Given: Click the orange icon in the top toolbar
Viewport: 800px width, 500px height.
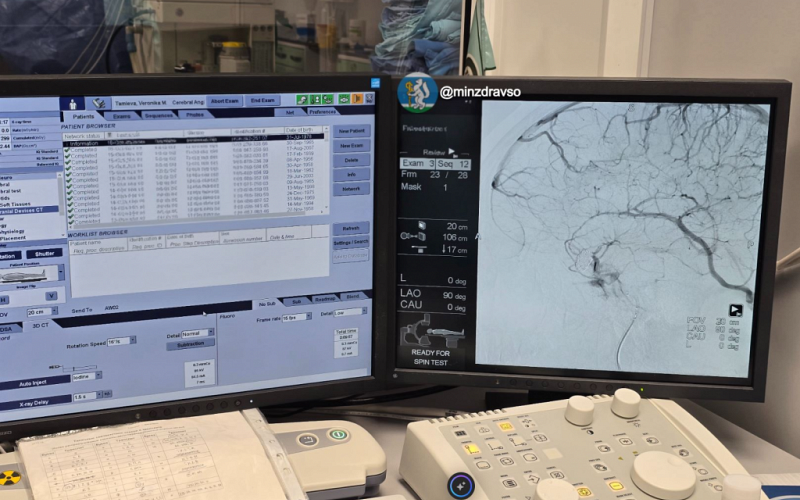Looking at the screenshot, I should (x=357, y=98).
